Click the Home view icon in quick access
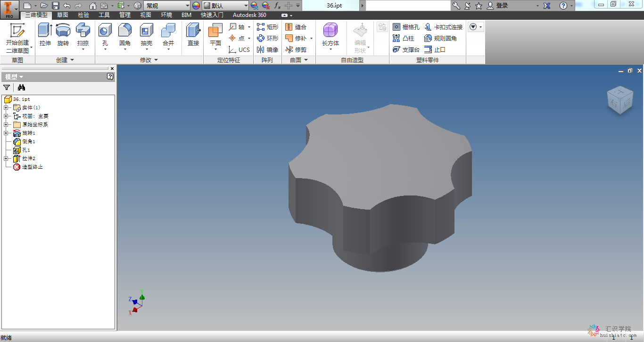Image resolution: width=644 pixels, height=342 pixels. point(93,6)
